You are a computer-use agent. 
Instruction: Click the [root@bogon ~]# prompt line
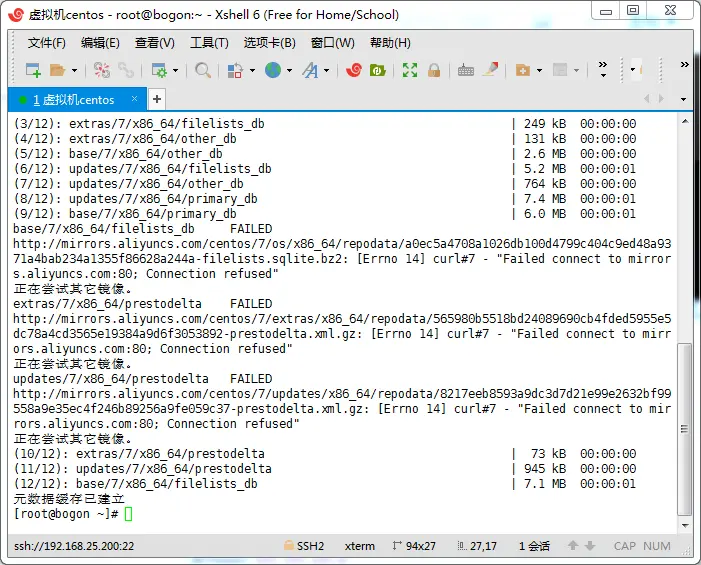66,514
